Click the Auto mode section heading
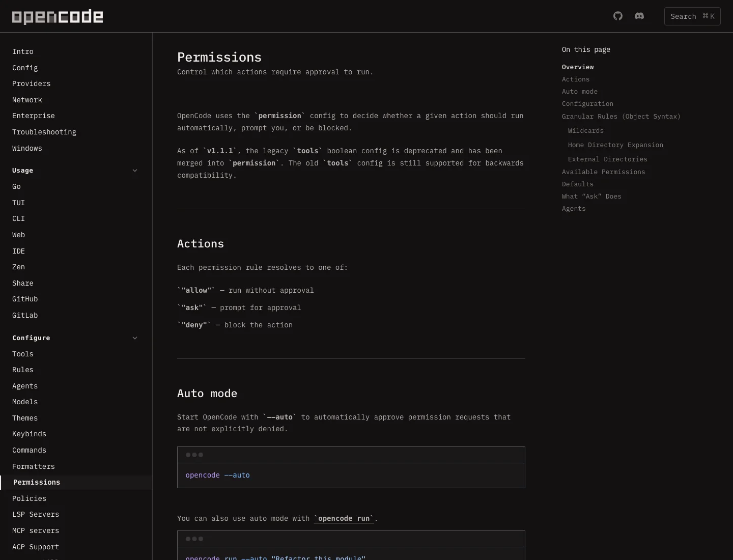Screen dimensions: 733x560 click(207, 393)
